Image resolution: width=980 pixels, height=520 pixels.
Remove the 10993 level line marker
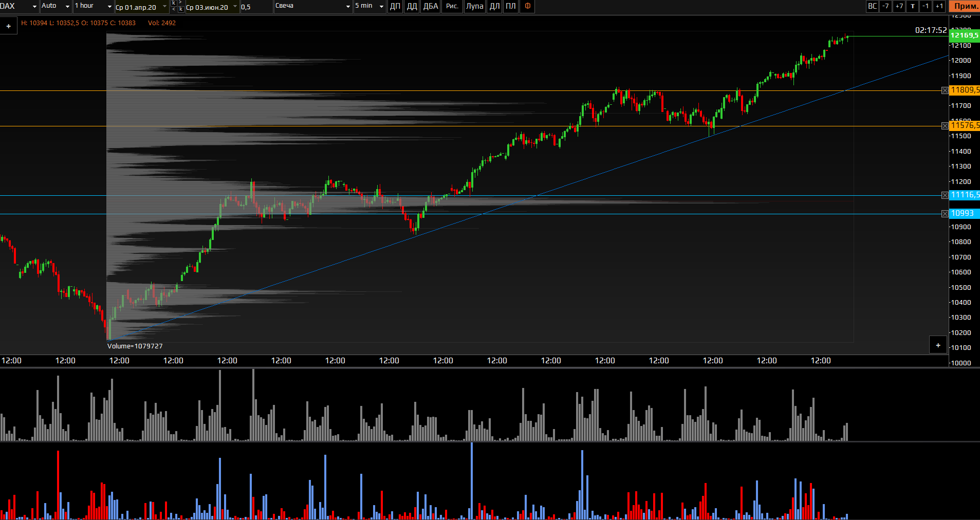point(945,214)
